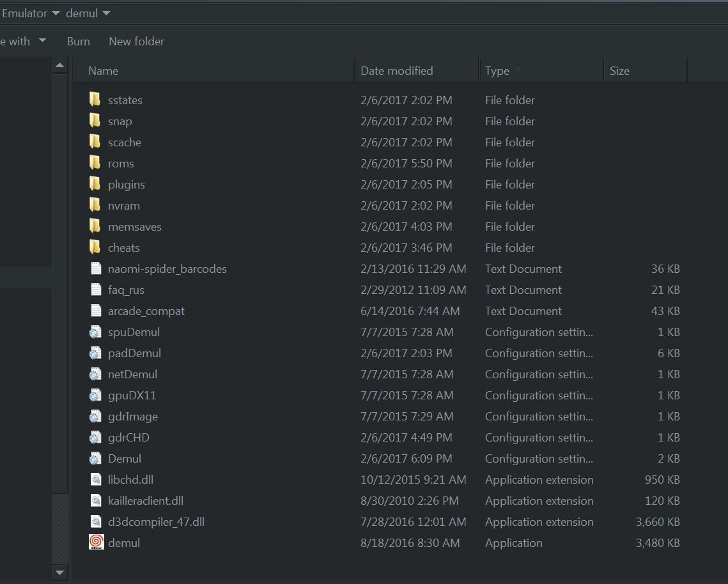Image resolution: width=728 pixels, height=584 pixels.
Task: Select the plugins folder name
Action: point(127,185)
